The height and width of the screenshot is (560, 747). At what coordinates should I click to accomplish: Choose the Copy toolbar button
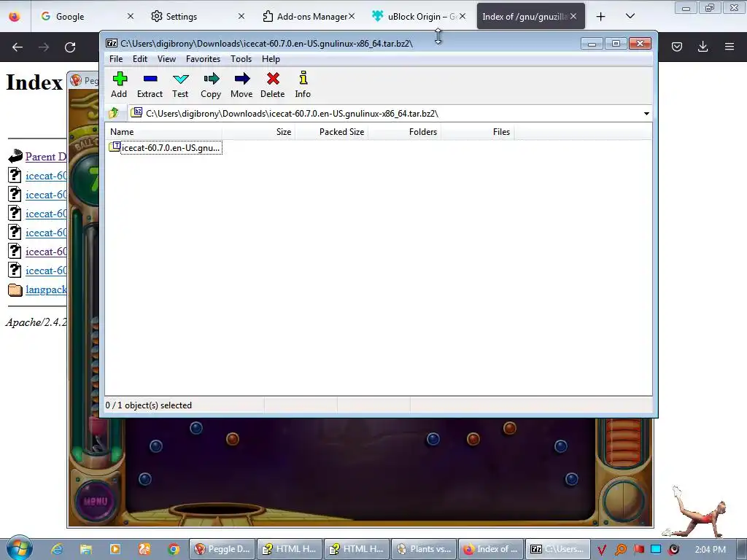(211, 85)
